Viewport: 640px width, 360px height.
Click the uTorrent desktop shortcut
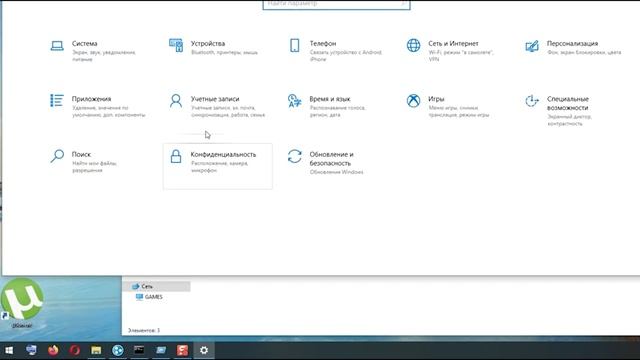pyautogui.click(x=22, y=303)
